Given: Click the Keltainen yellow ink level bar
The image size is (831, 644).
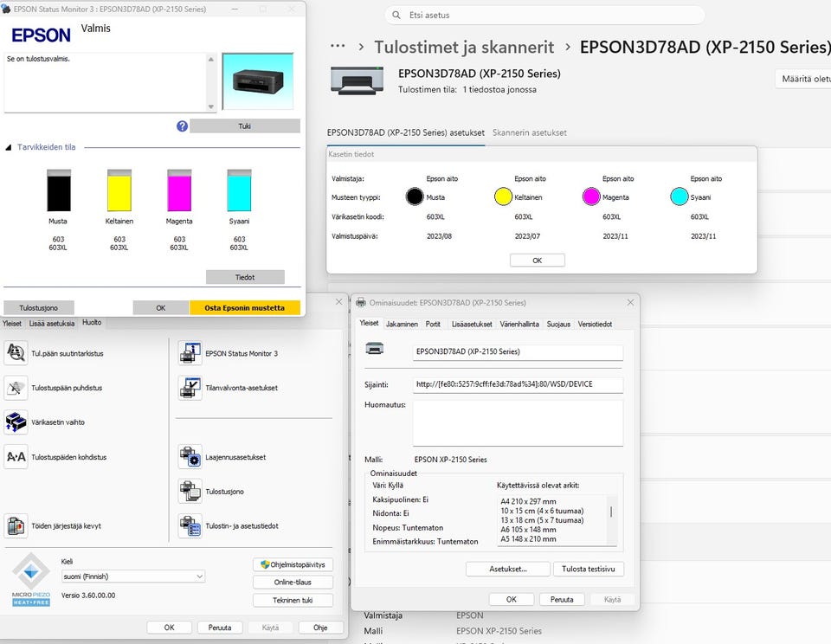Looking at the screenshot, I should click(119, 190).
